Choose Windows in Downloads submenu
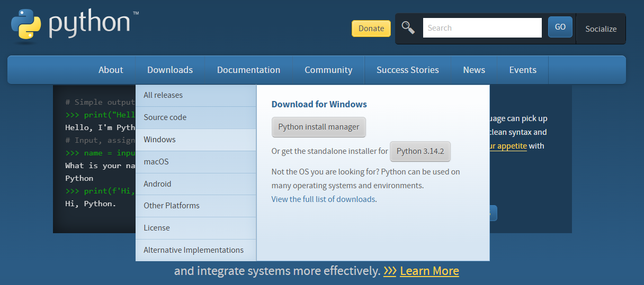 (196, 140)
